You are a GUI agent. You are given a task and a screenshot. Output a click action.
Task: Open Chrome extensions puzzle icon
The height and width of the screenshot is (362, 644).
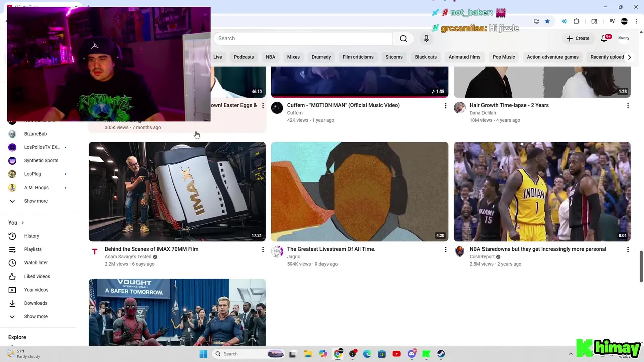pyautogui.click(x=577, y=21)
